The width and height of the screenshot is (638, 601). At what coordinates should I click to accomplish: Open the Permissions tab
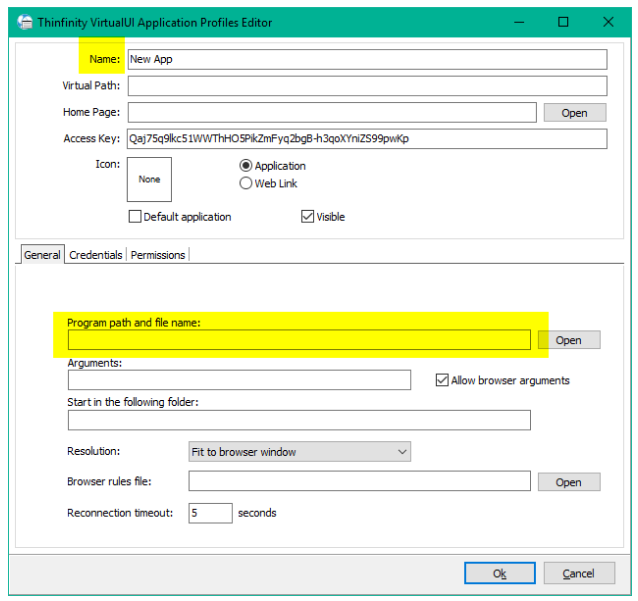[x=158, y=255]
